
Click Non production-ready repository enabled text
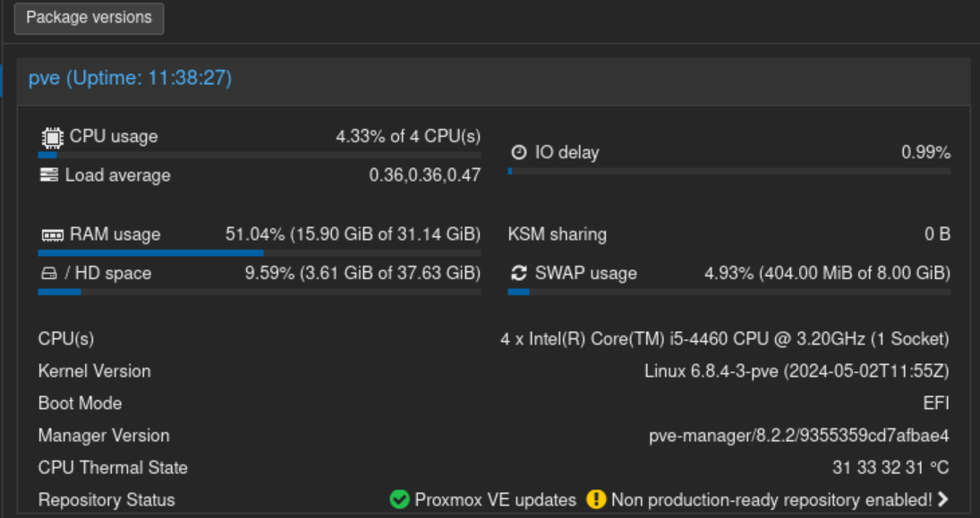click(x=771, y=500)
